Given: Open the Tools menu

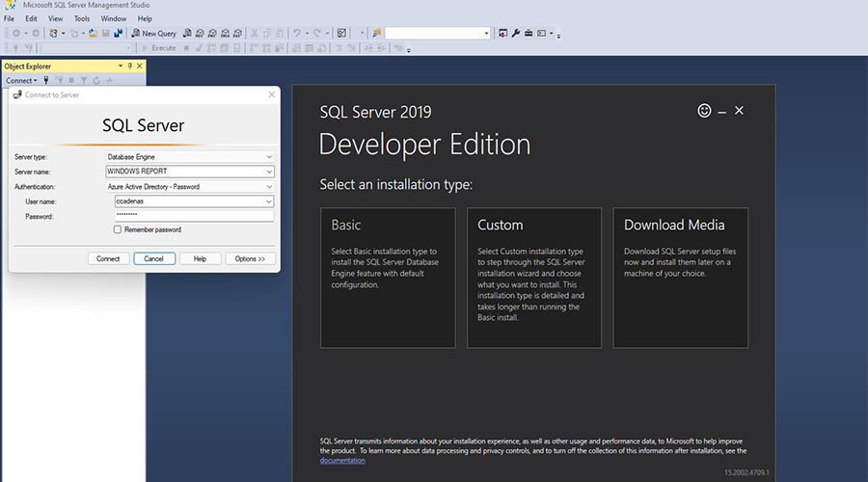Looking at the screenshot, I should pos(82,19).
